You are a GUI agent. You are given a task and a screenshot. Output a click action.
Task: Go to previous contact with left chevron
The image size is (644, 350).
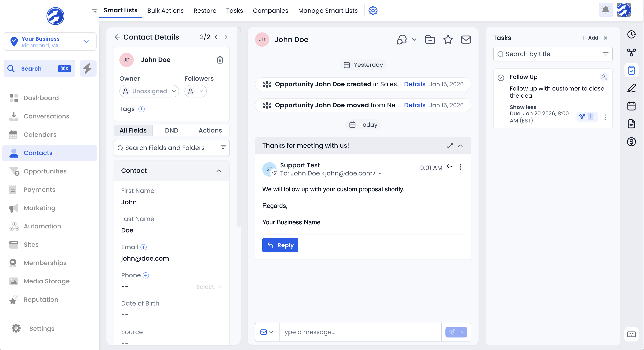(x=216, y=37)
